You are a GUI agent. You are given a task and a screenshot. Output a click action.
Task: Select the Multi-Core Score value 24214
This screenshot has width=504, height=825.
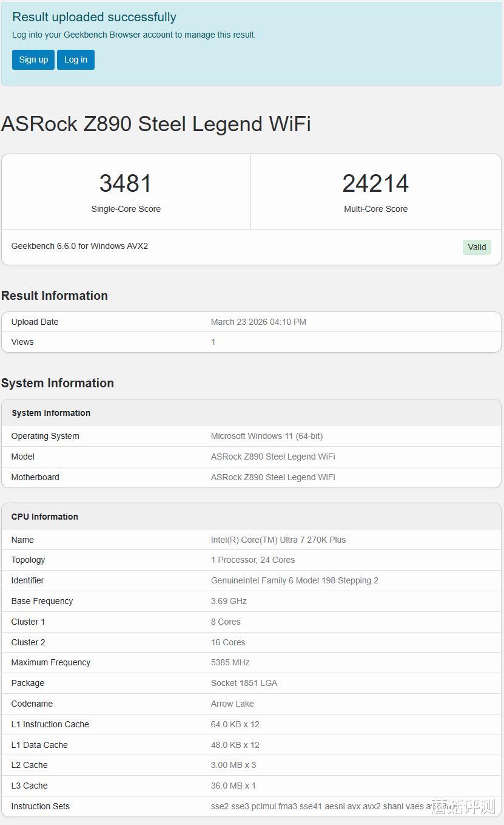click(x=375, y=183)
